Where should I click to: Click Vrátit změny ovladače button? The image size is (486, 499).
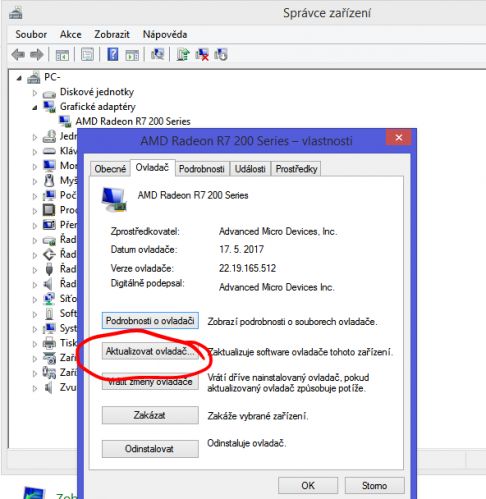click(x=150, y=382)
